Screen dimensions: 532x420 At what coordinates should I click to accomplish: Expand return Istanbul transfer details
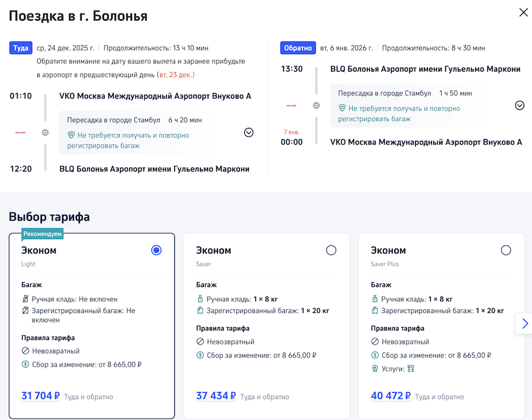pos(520,105)
